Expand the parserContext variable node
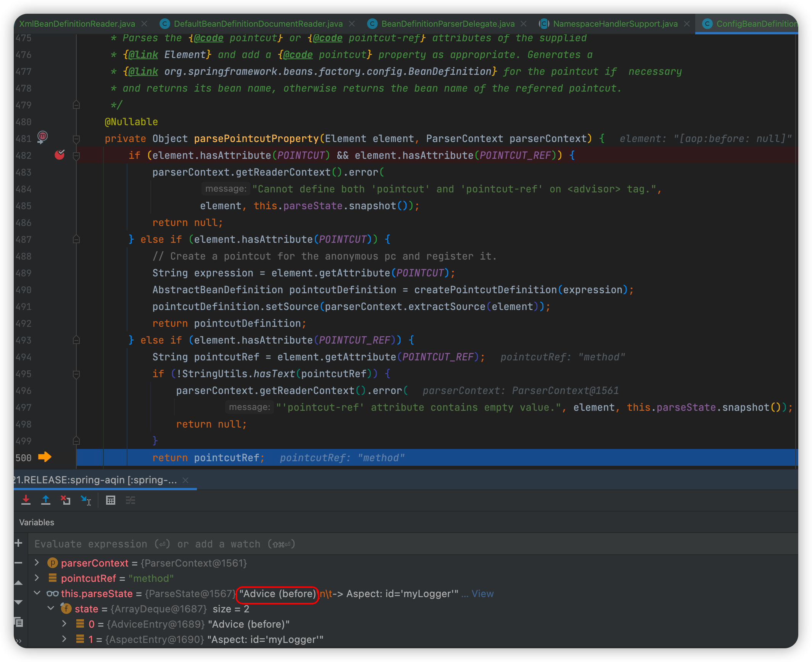812x662 pixels. coord(37,563)
